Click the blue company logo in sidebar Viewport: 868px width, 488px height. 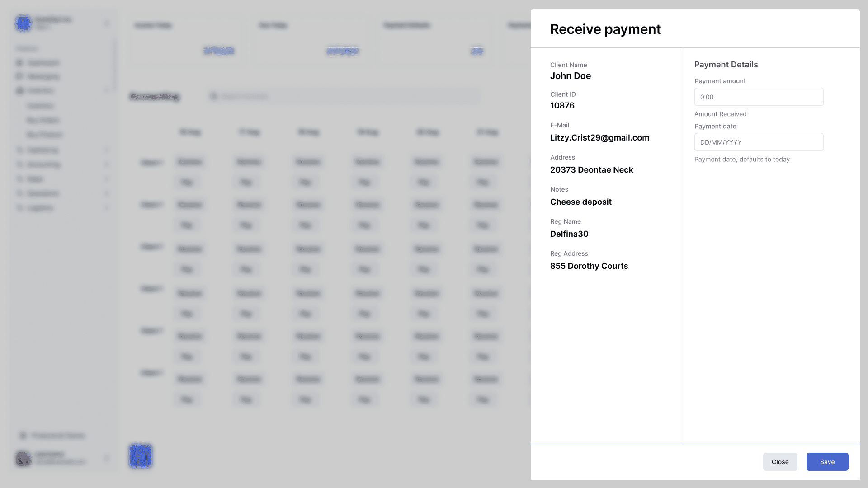24,23
